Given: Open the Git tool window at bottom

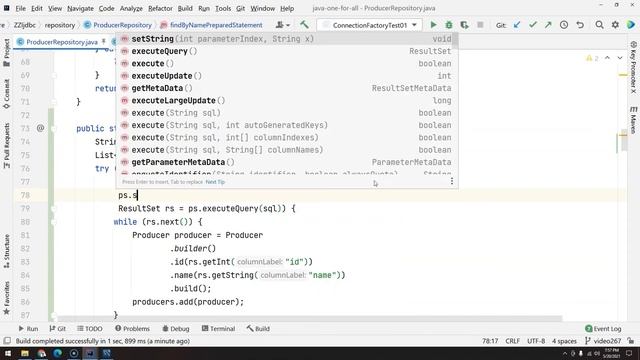Looking at the screenshot, I should pyautogui.click(x=58, y=329).
